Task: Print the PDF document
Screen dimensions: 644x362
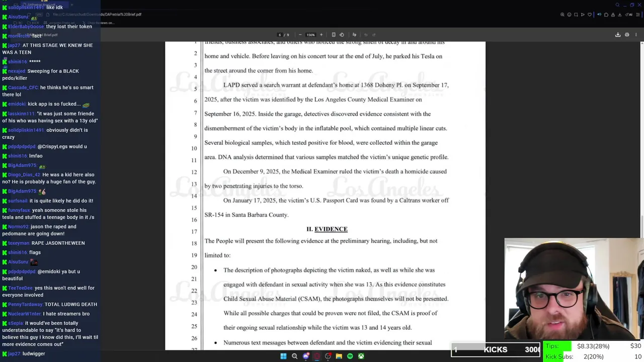Action: point(627,35)
